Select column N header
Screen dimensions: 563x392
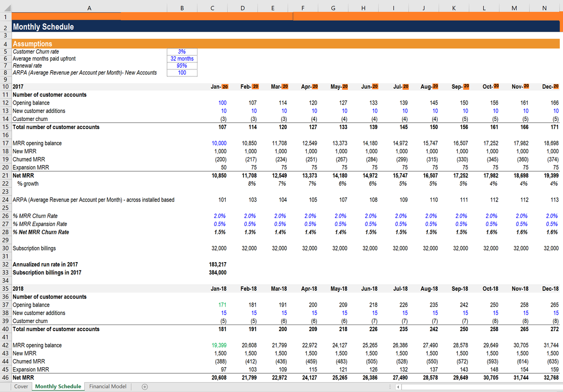pyautogui.click(x=544, y=8)
